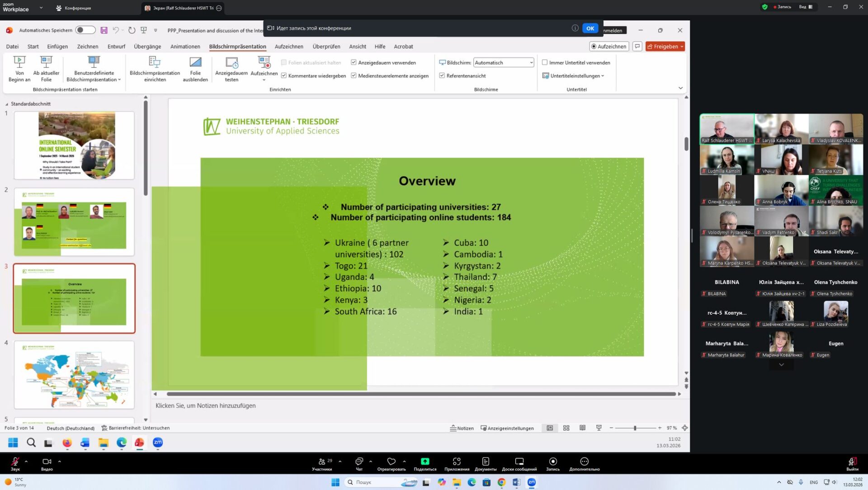Open the Animationen ribbon tab
This screenshot has width=868, height=490.
click(185, 47)
